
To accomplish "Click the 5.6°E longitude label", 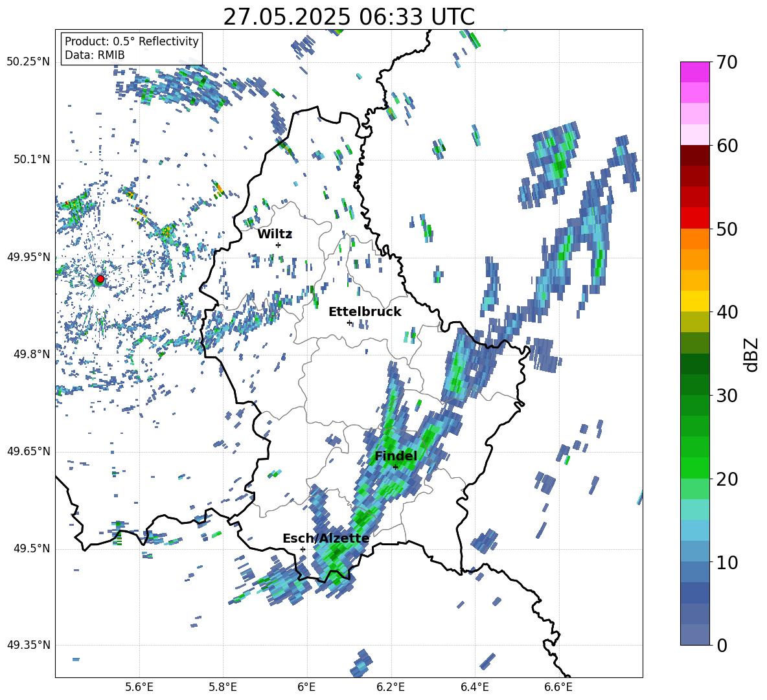I will [x=139, y=687].
